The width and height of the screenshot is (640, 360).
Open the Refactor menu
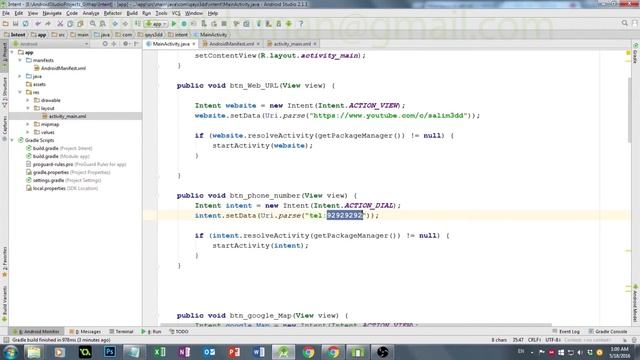(x=113, y=13)
